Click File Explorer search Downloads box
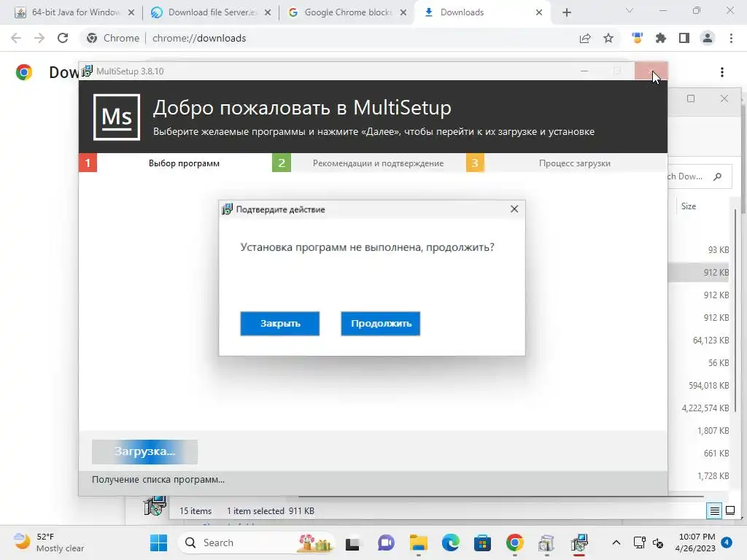The height and width of the screenshot is (560, 747). point(698,176)
